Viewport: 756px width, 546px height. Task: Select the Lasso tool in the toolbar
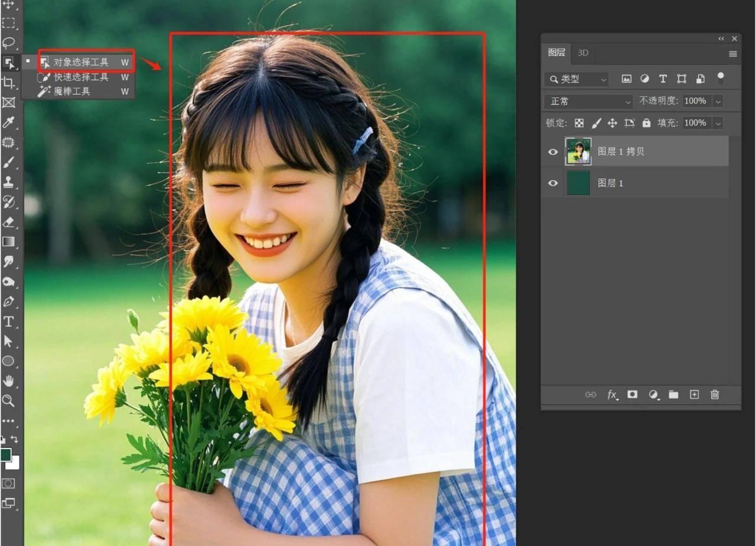pyautogui.click(x=8, y=43)
